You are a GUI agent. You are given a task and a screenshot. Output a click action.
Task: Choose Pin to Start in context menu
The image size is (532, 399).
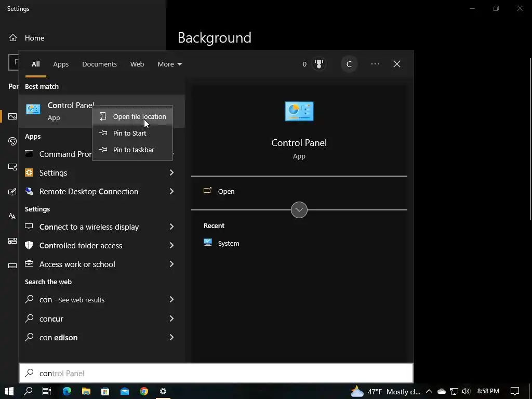[x=132, y=133]
